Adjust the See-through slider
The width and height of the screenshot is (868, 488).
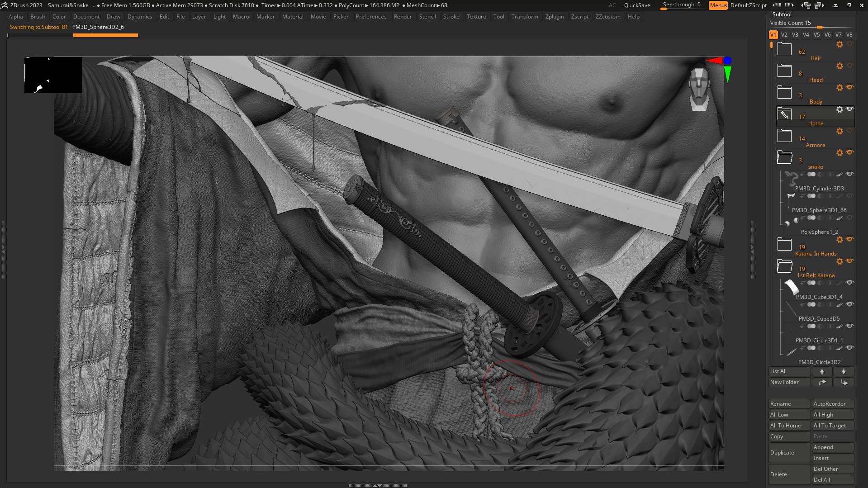coord(682,5)
